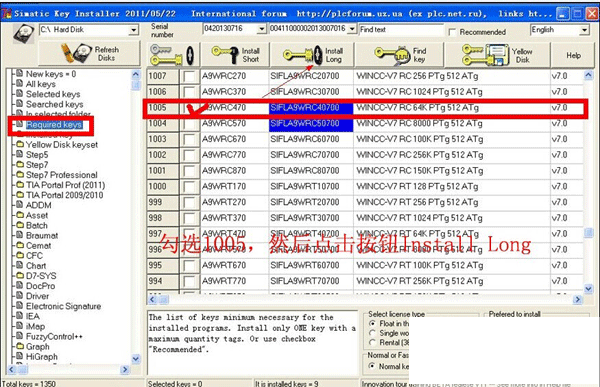Image resolution: width=600 pixels, height=387 pixels.
Task: Check the checkbox for key 1005
Action: pyautogui.click(x=189, y=108)
